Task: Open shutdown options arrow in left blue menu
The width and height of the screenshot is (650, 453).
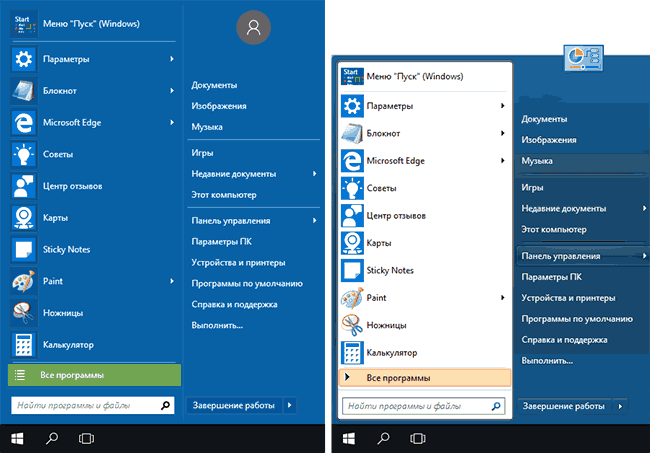Action: tap(290, 405)
